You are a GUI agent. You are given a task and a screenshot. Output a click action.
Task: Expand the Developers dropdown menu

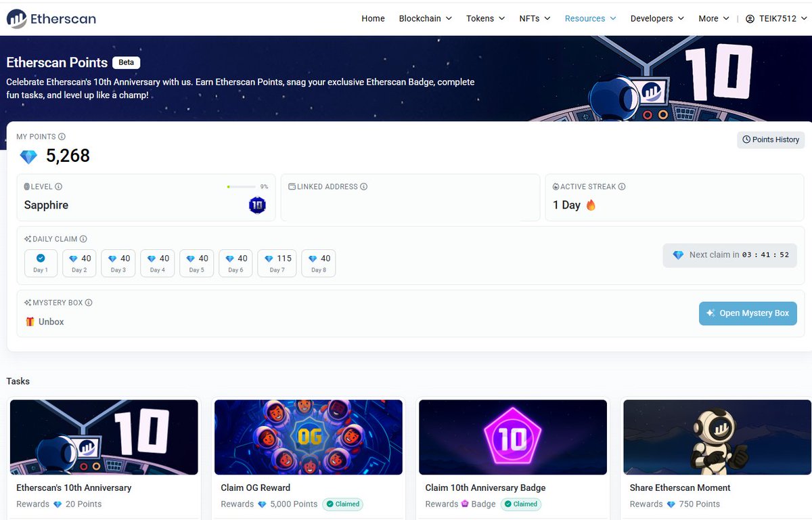point(657,18)
